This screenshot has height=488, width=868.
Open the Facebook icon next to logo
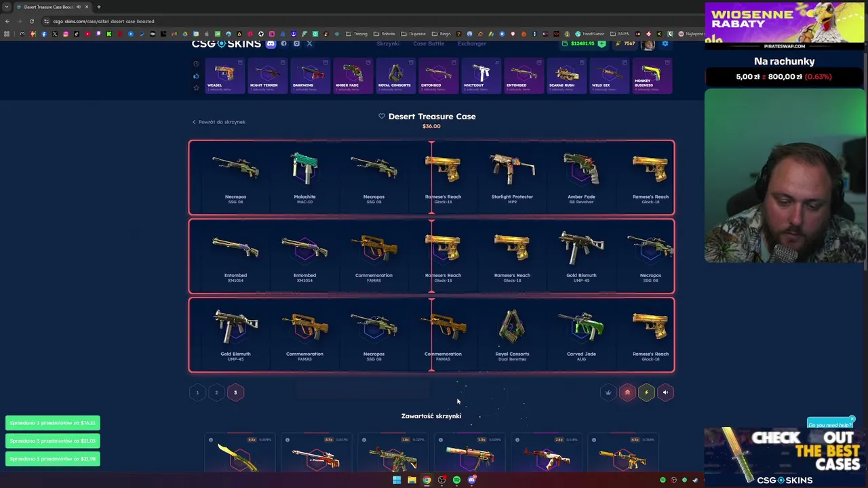[283, 43]
